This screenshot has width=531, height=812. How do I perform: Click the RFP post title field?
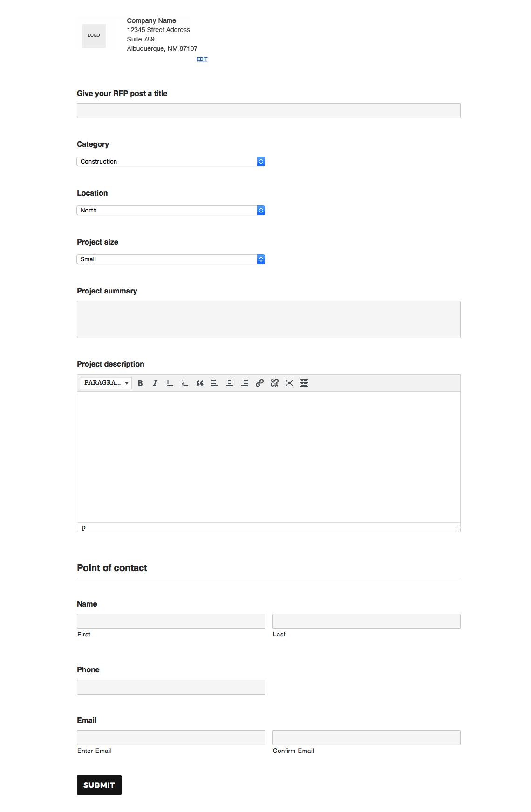pyautogui.click(x=268, y=111)
